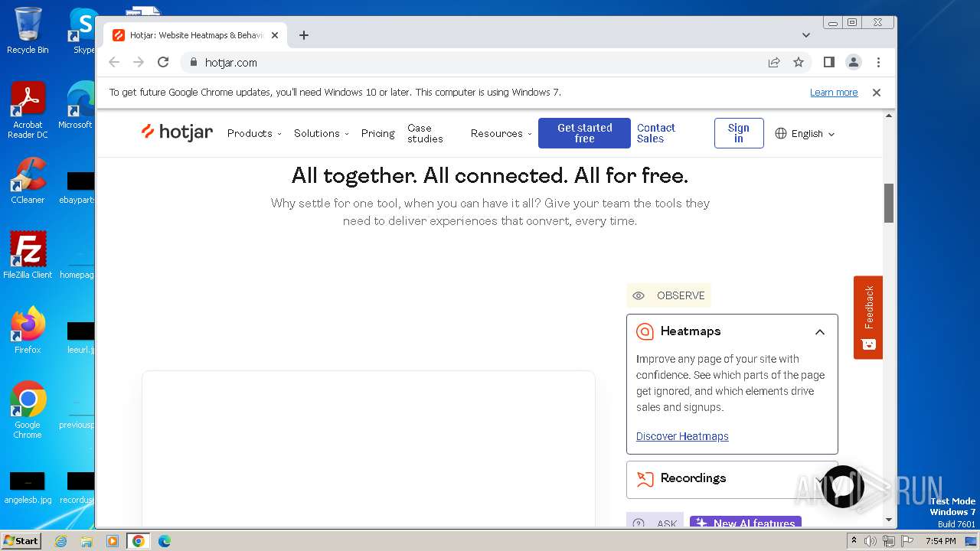The image size is (980, 551).
Task: Click the Recordings icon
Action: [x=645, y=479]
